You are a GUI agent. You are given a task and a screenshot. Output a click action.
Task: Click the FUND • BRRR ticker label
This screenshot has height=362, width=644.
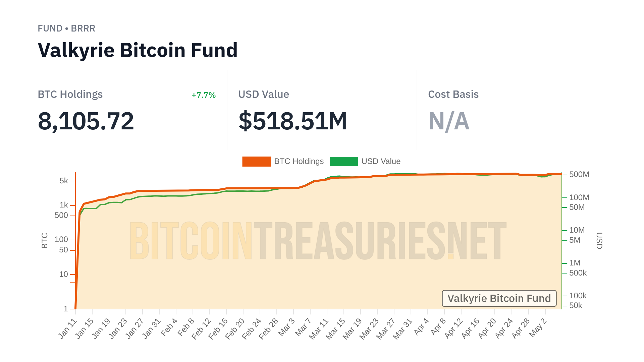tap(66, 28)
